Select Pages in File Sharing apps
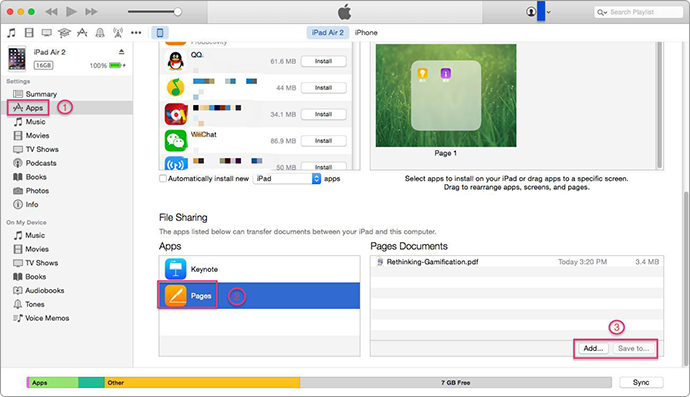Image resolution: width=690 pixels, height=397 pixels. (x=259, y=296)
